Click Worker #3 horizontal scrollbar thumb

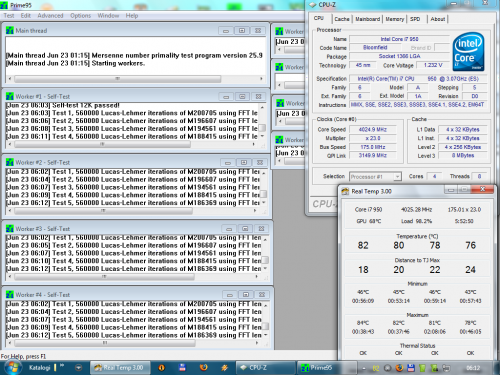(x=105, y=277)
